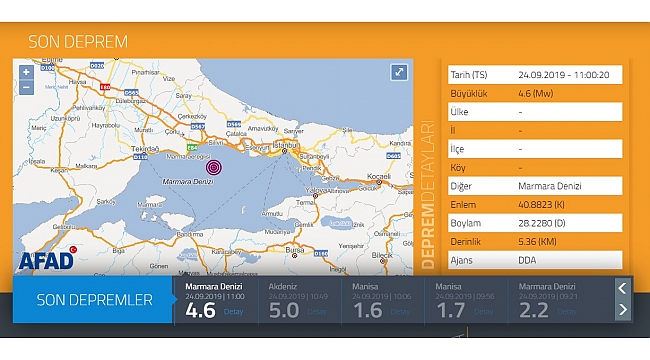The height and width of the screenshot is (360, 650).
Task: Click the latitude value 40.8823 (K)
Action: pyautogui.click(x=541, y=205)
